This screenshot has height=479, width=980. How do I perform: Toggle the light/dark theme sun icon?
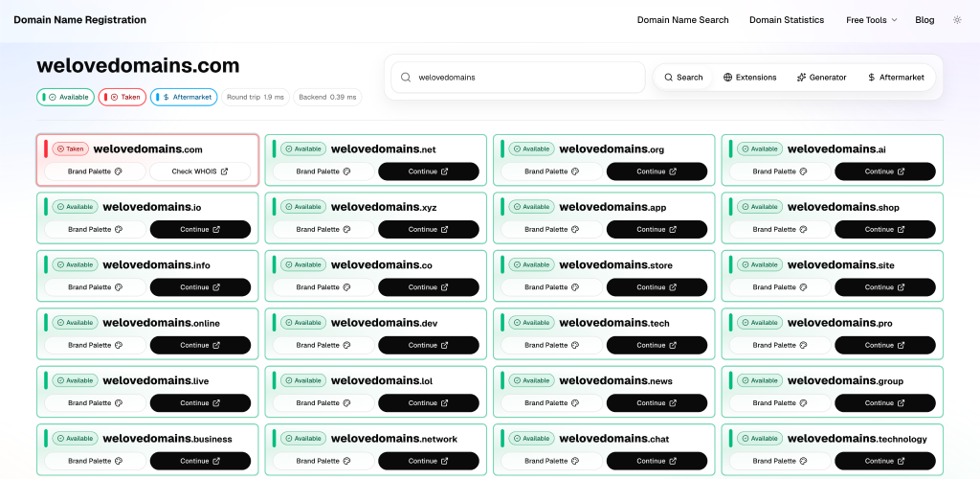pyautogui.click(x=957, y=20)
